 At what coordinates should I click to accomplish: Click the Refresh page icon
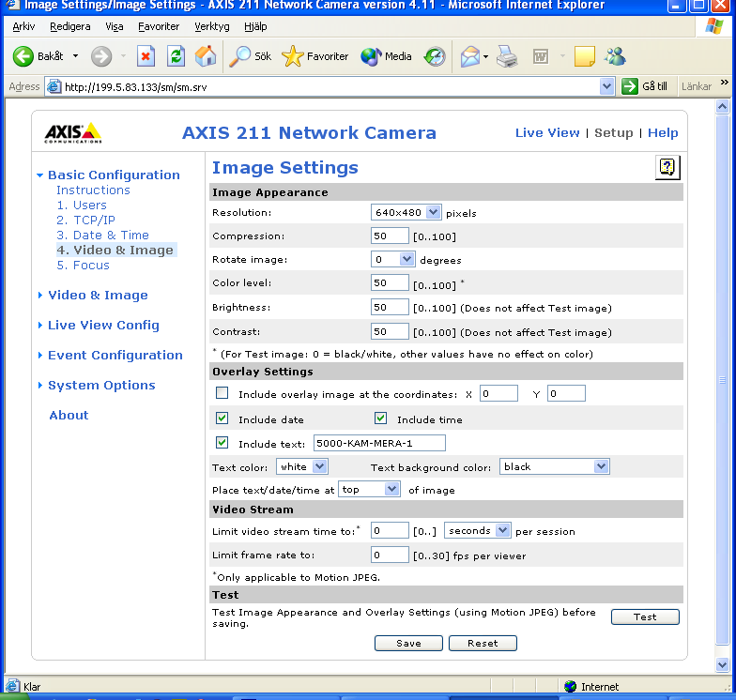176,56
